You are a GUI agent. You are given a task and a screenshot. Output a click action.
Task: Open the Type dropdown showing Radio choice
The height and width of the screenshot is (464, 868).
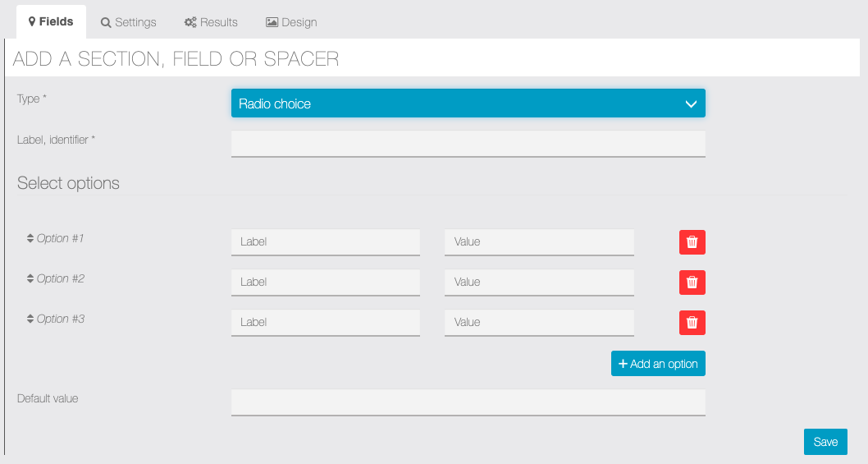[x=468, y=103]
